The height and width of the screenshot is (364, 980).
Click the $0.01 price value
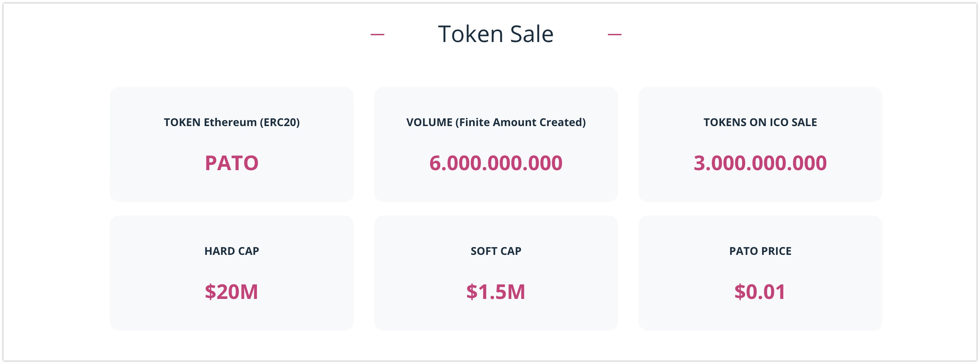pos(760,292)
